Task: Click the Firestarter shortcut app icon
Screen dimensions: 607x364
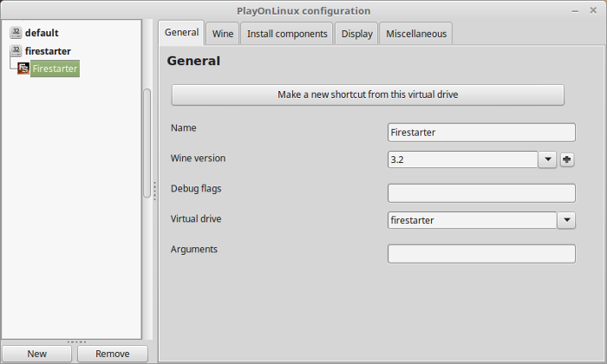Action: [x=23, y=68]
